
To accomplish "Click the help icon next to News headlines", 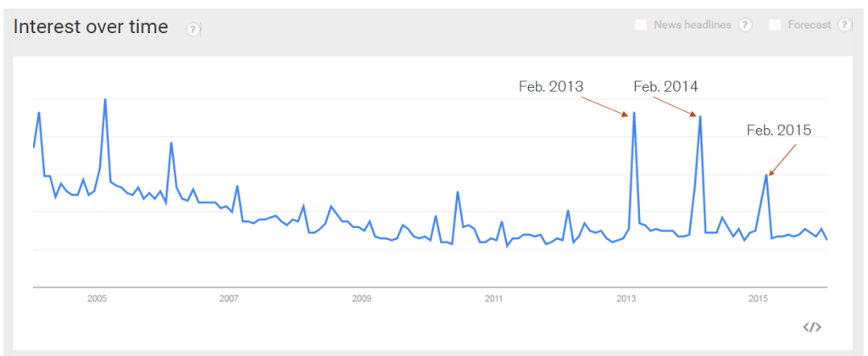I will tap(746, 25).
